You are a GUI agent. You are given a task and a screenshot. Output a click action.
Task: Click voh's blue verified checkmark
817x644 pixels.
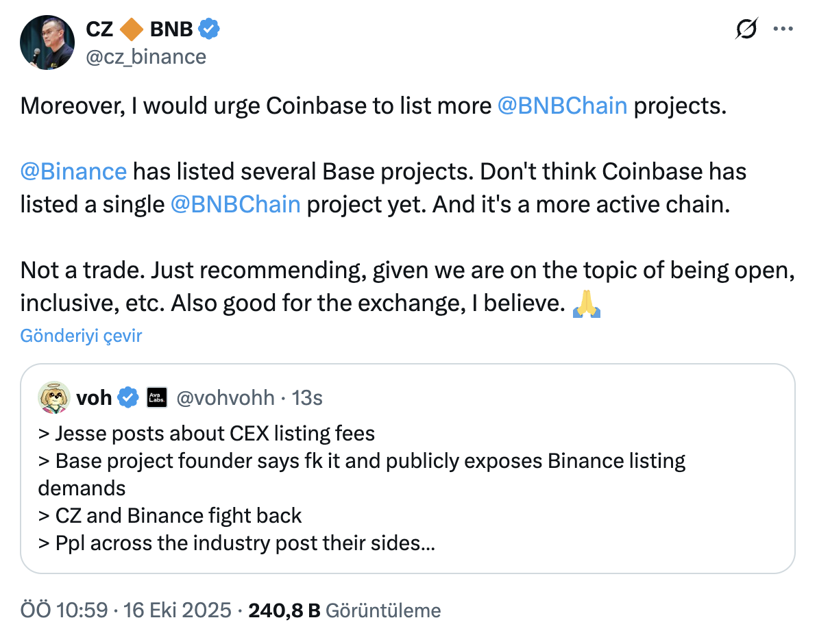point(128,397)
